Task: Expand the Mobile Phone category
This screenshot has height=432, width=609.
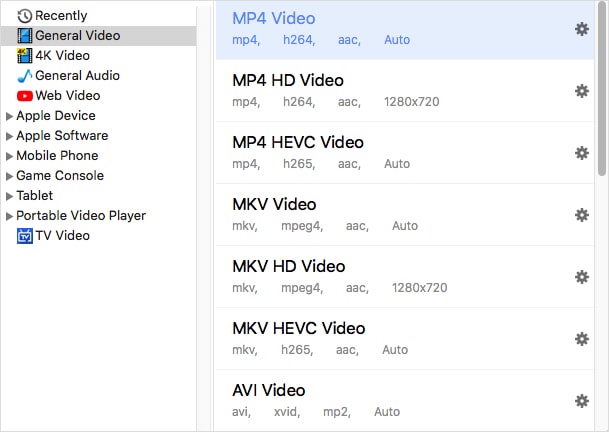Action: tap(9, 156)
